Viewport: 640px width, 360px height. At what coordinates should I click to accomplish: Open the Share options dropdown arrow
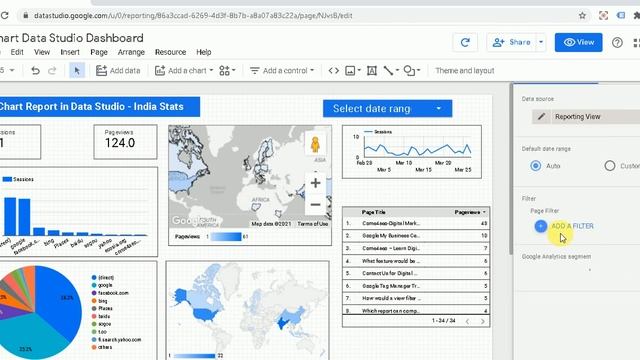coord(541,42)
